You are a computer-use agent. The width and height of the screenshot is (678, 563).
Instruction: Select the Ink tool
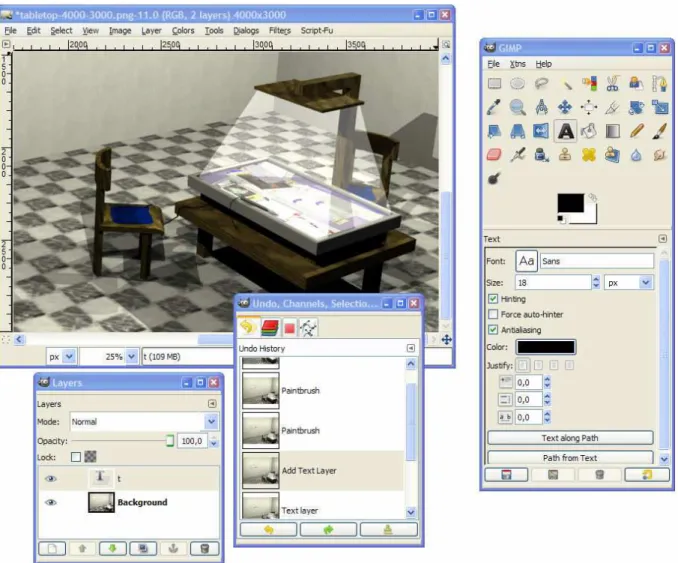coord(541,155)
